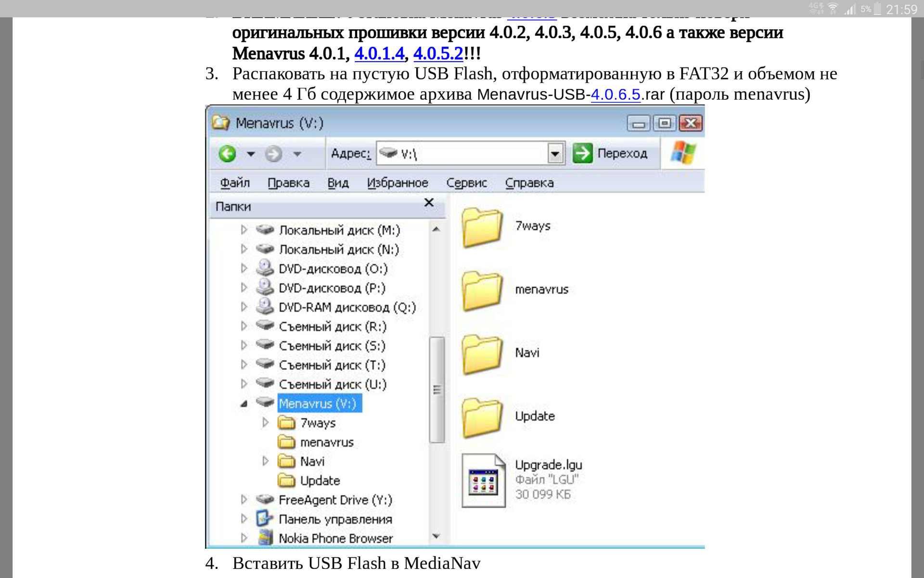The width and height of the screenshot is (924, 578).
Task: Expand DVD-дисковод (O:) node
Action: pyautogui.click(x=244, y=268)
